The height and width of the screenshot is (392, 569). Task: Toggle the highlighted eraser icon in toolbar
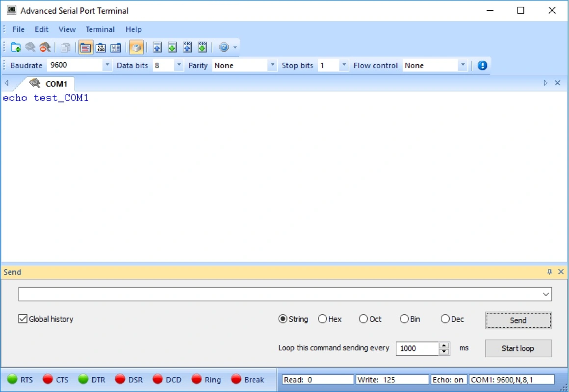click(x=136, y=48)
